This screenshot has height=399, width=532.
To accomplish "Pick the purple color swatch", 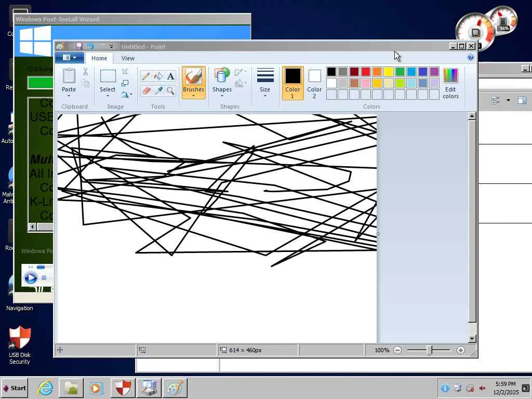I will click(434, 72).
